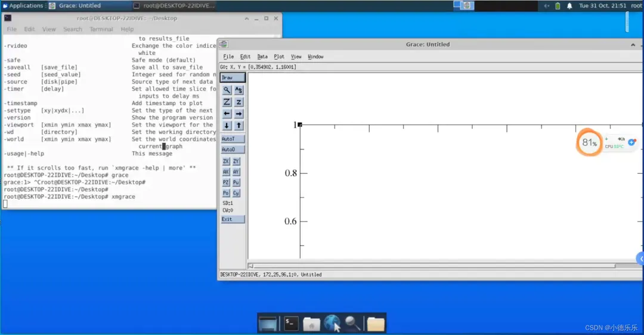The height and width of the screenshot is (335, 644).
Task: Click the 'SD:1' indicator in Grace
Action: point(228,203)
